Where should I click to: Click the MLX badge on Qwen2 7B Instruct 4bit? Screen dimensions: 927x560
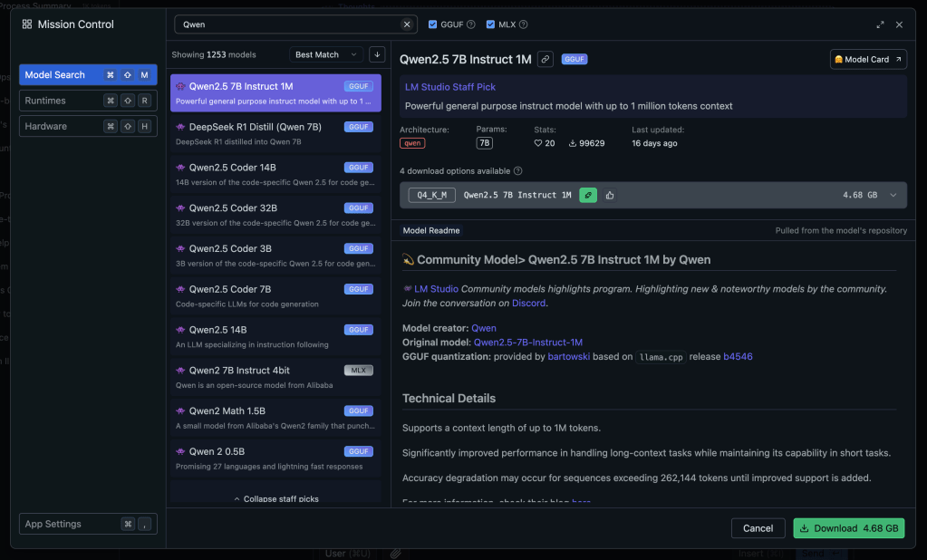click(358, 371)
